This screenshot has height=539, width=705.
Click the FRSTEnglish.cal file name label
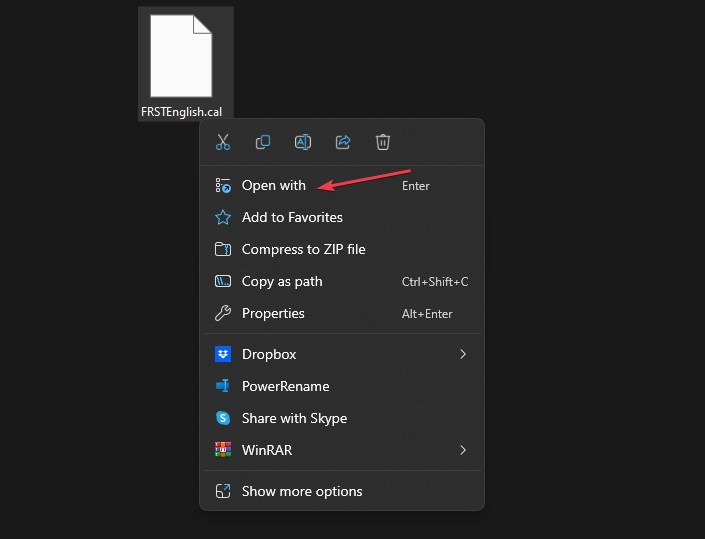181,112
